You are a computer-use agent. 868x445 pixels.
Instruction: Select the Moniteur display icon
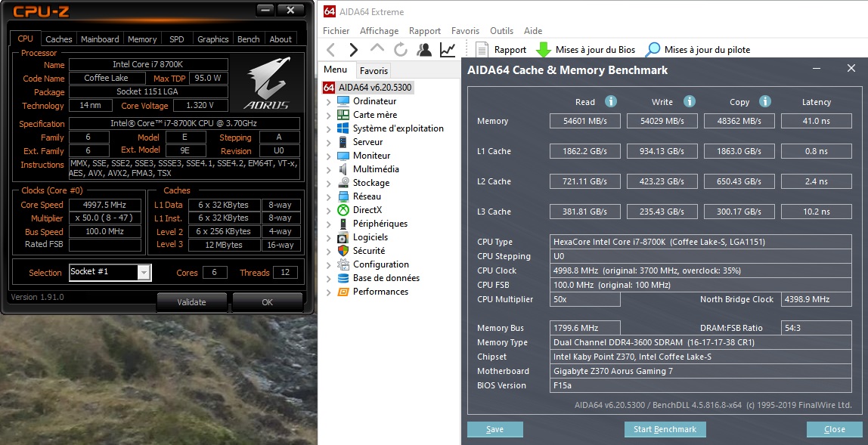tap(343, 156)
